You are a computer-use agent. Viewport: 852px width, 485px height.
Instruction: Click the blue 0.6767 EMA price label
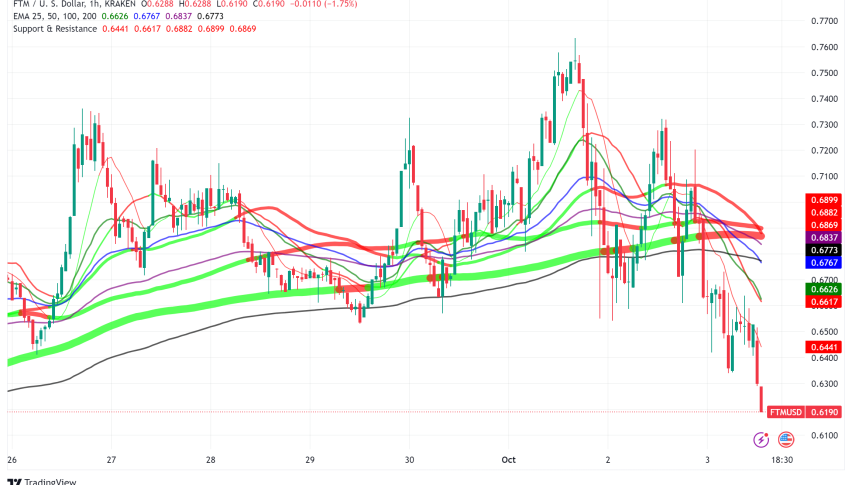(x=824, y=262)
